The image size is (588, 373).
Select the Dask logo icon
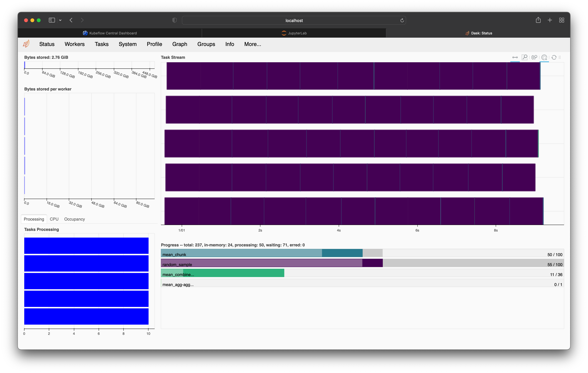click(27, 44)
